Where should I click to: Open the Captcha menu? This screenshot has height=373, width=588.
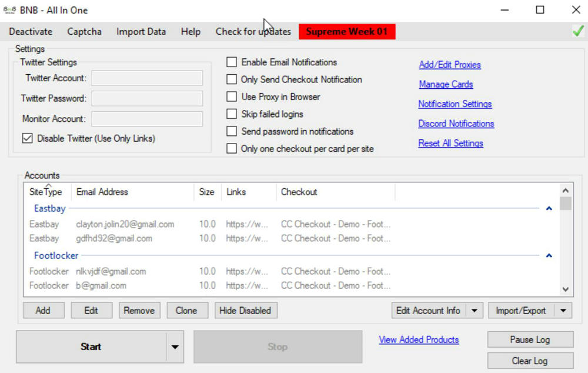point(84,32)
